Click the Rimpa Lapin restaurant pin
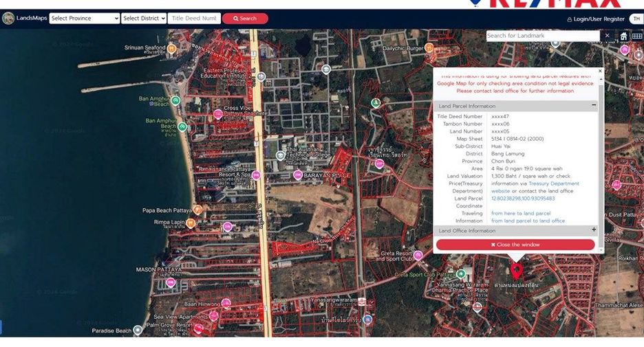 [191, 223]
